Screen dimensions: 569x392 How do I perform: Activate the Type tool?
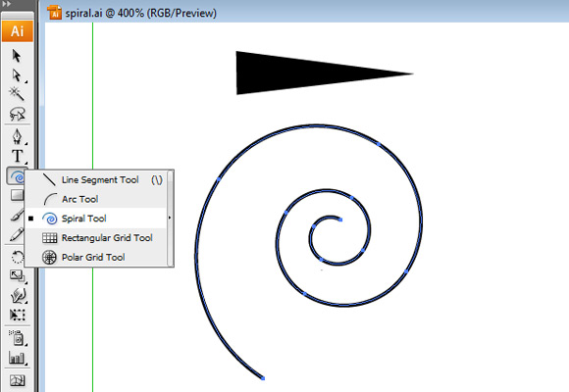click(17, 156)
